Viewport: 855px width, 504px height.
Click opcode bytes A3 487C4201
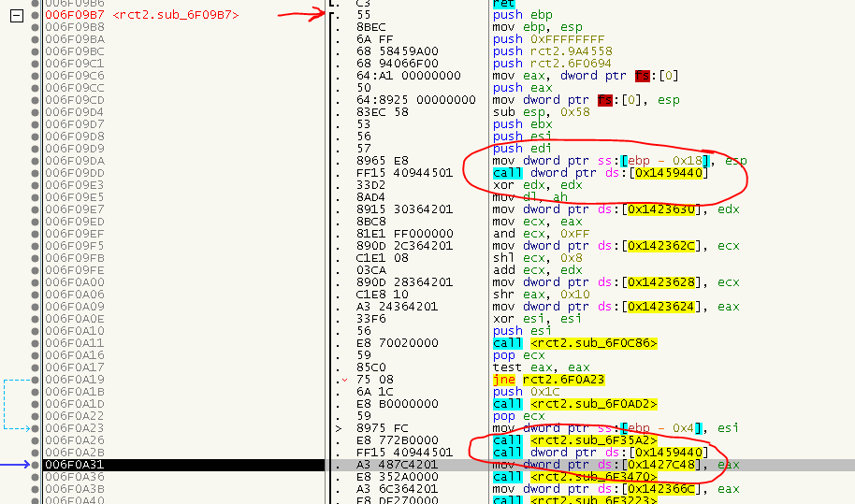coord(398,465)
